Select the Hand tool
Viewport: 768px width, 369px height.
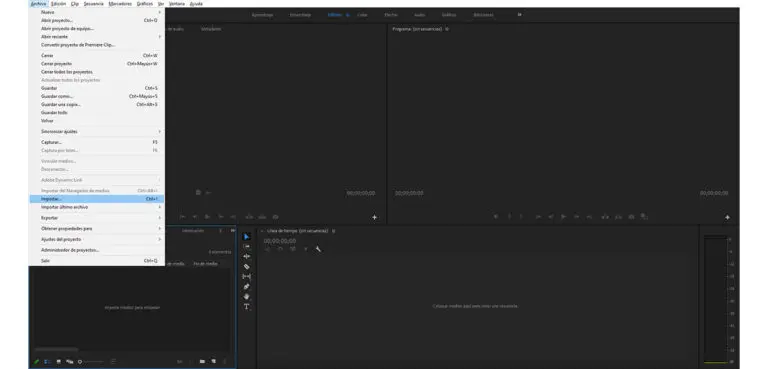(246, 296)
